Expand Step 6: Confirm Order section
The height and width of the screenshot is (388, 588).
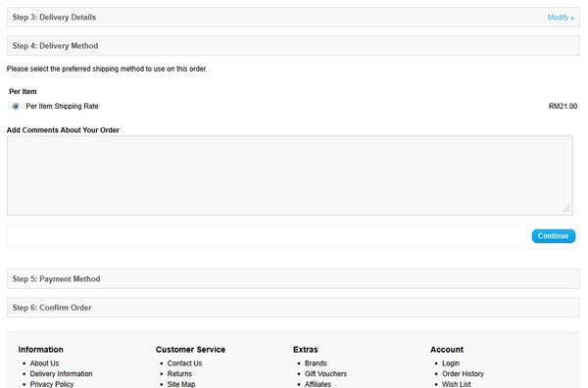tap(293, 308)
